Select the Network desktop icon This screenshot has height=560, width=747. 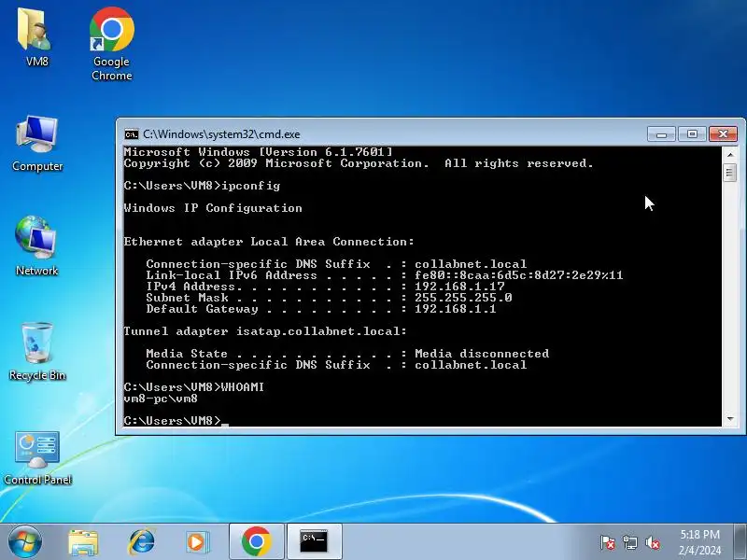pyautogui.click(x=36, y=245)
